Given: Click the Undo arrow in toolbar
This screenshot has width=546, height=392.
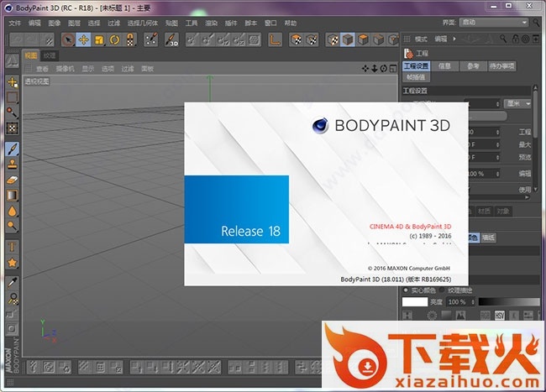Looking at the screenshot, I should 16,40.
